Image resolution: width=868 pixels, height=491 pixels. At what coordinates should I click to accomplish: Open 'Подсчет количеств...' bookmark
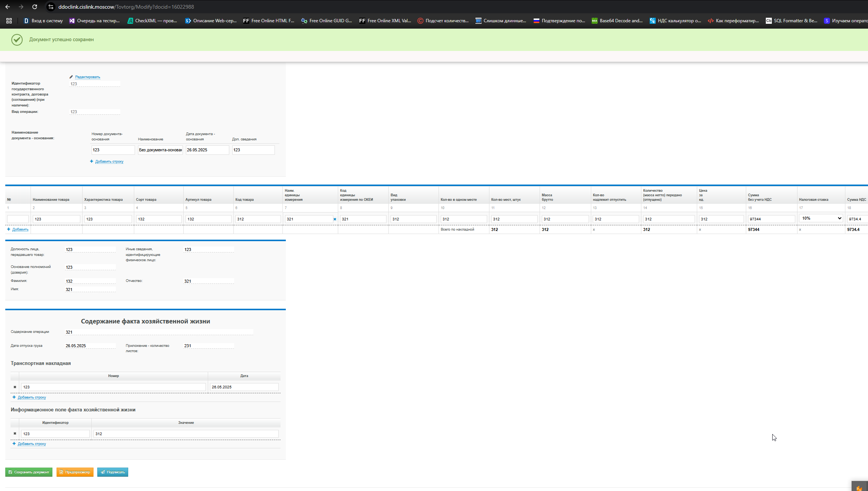(x=443, y=21)
